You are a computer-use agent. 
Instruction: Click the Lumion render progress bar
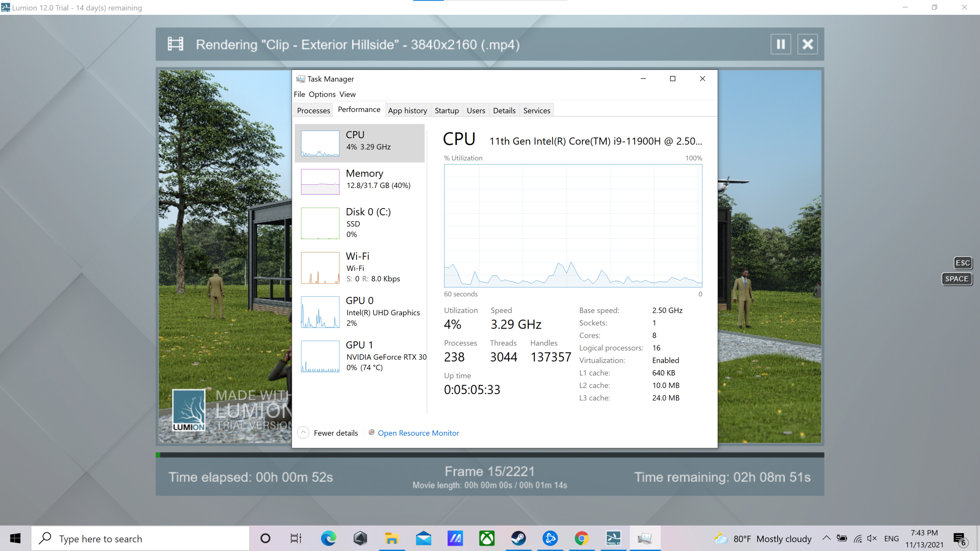tap(490, 455)
